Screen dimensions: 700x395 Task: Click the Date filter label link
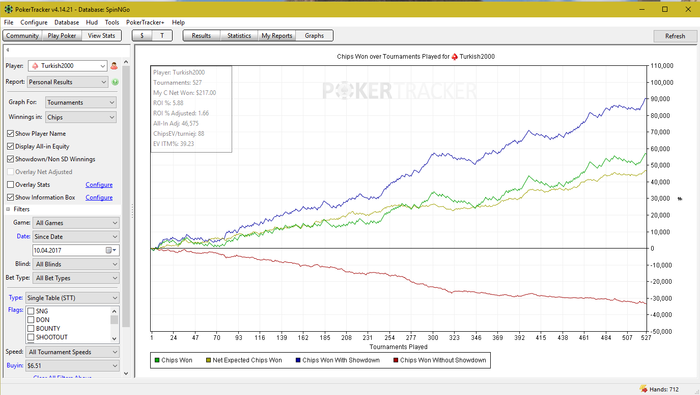click(23, 237)
